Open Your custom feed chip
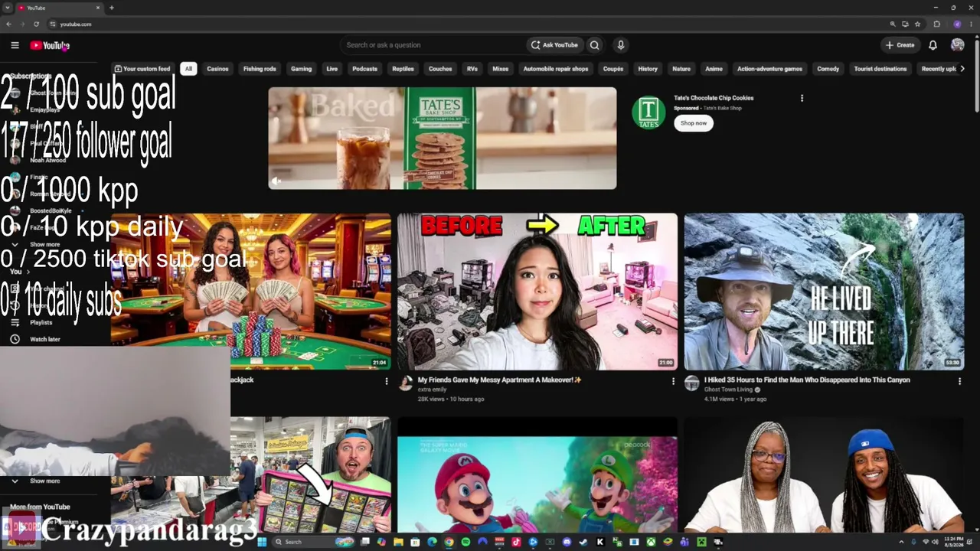This screenshot has width=980, height=551. click(x=142, y=69)
